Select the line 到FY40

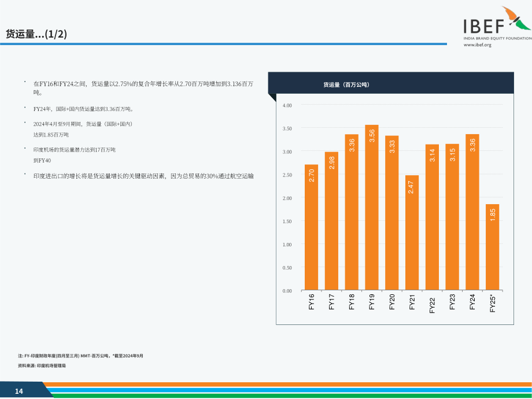pos(42,161)
